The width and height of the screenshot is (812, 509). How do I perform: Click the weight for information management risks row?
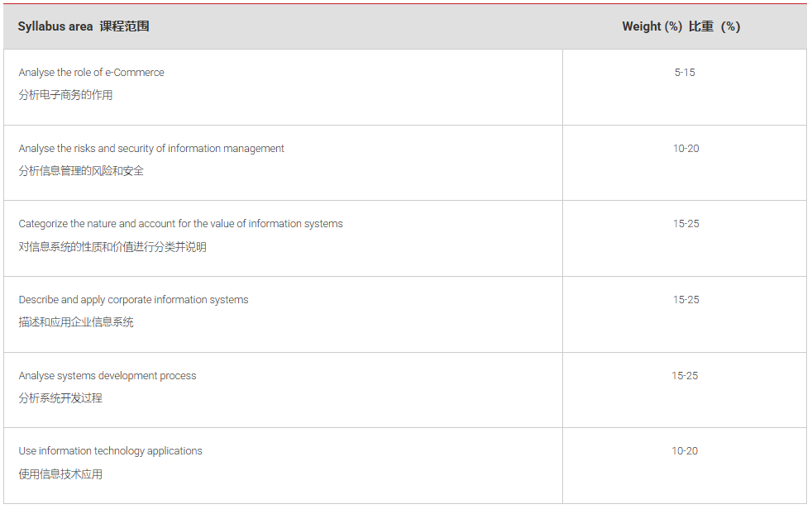pyautogui.click(x=685, y=149)
